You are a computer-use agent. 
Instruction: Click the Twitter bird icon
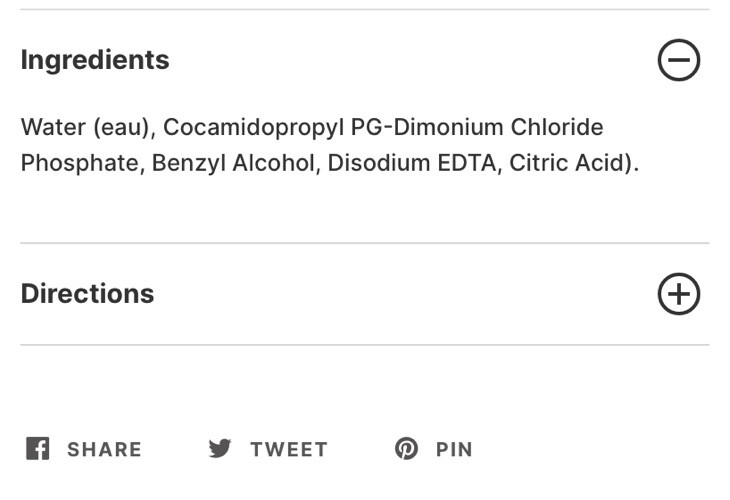220,449
